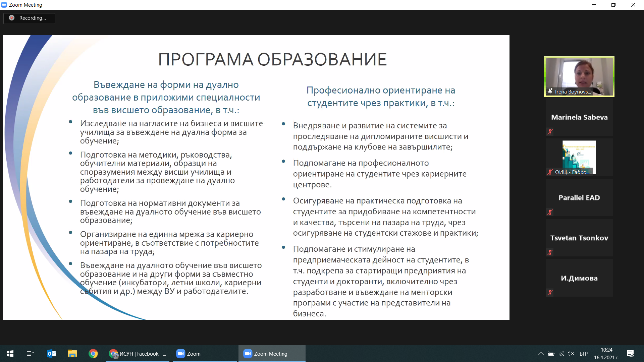Image resolution: width=644 pixels, height=362 pixels.
Task: Click the slide title ПРОГРАМА ОБРАЗОВАНИЕ
Action: (x=272, y=59)
